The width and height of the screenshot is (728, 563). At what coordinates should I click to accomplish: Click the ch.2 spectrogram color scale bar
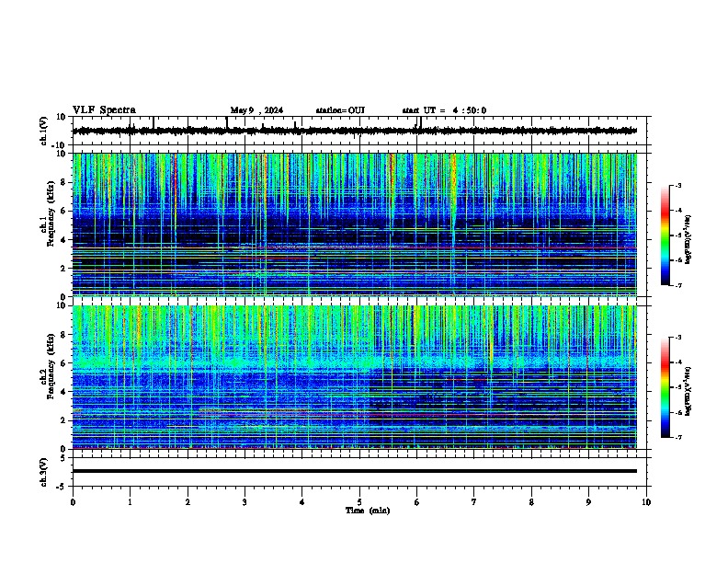665,387
